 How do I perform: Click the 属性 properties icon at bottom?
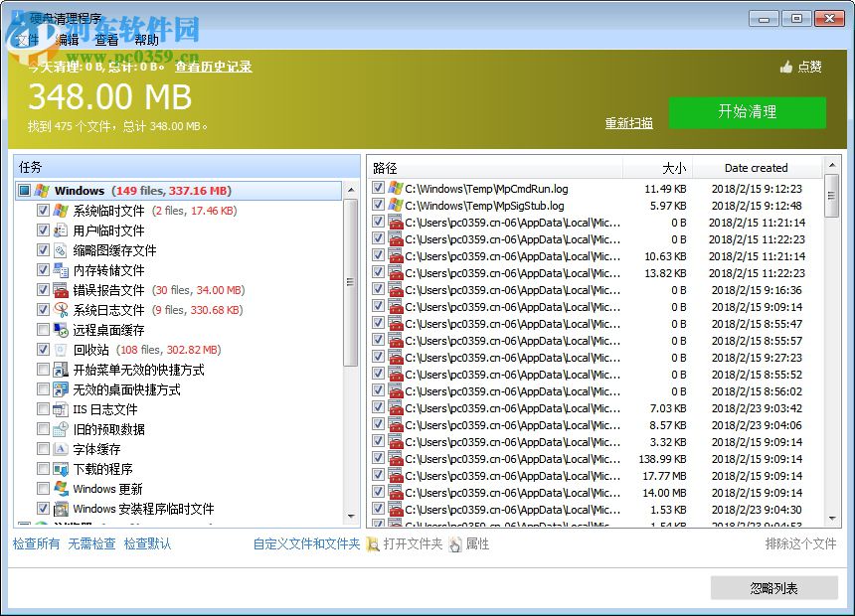(x=453, y=544)
